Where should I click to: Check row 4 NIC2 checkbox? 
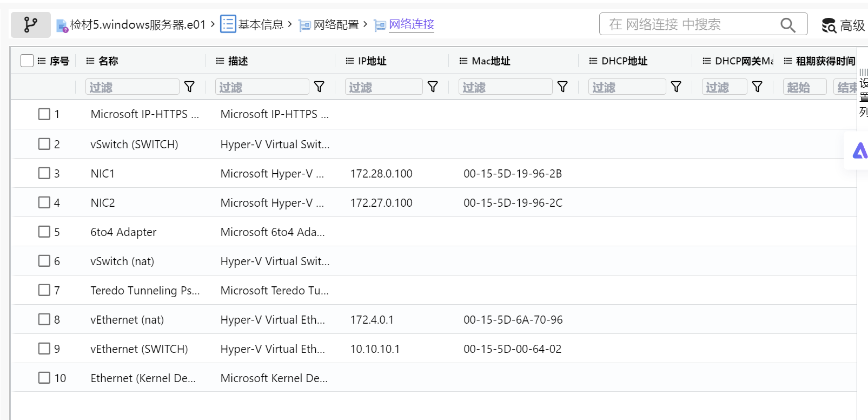(x=44, y=202)
